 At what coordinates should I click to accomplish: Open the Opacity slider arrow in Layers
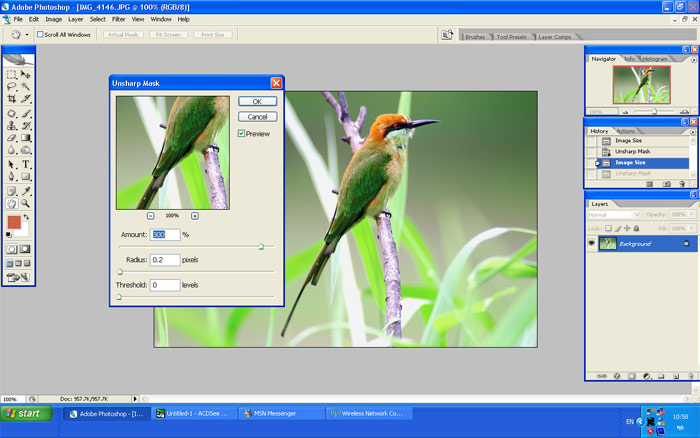692,214
